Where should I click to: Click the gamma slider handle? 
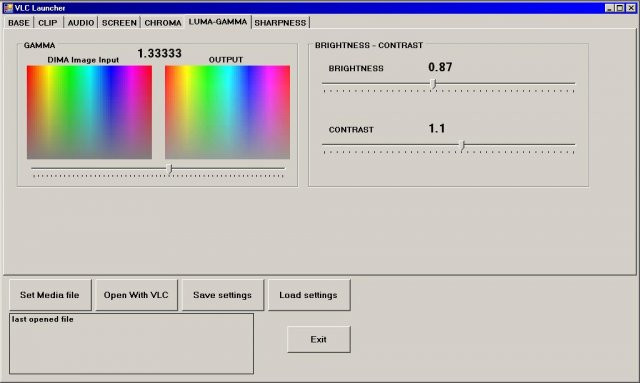coord(169,169)
